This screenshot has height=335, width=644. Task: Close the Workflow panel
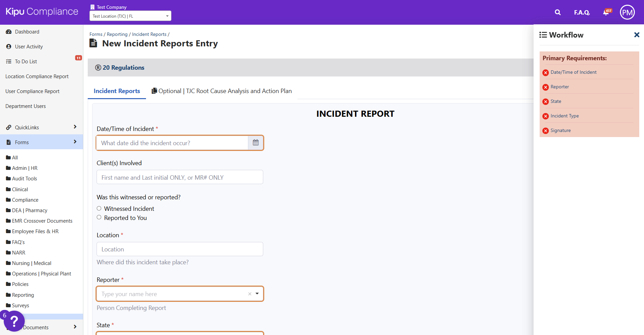click(637, 35)
